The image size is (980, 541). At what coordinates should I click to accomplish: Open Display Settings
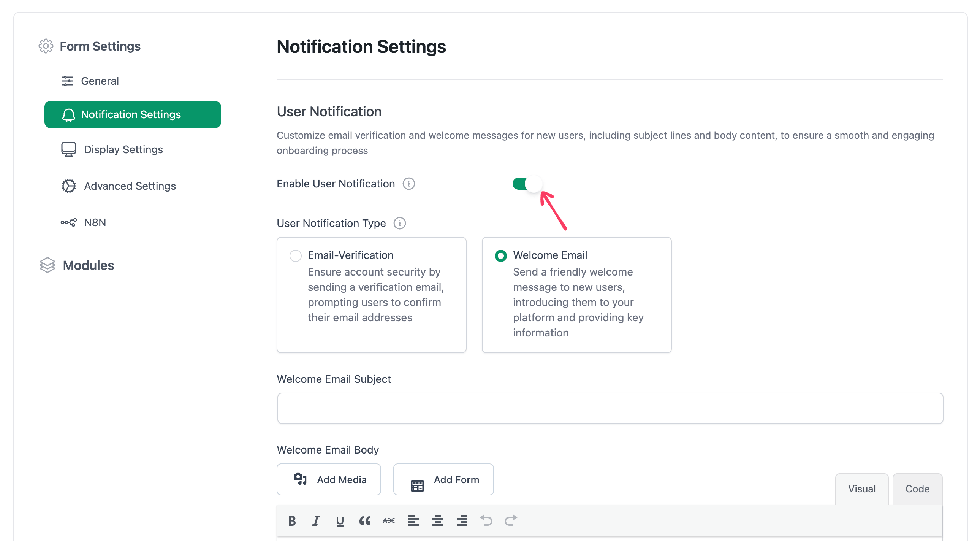coord(112,150)
